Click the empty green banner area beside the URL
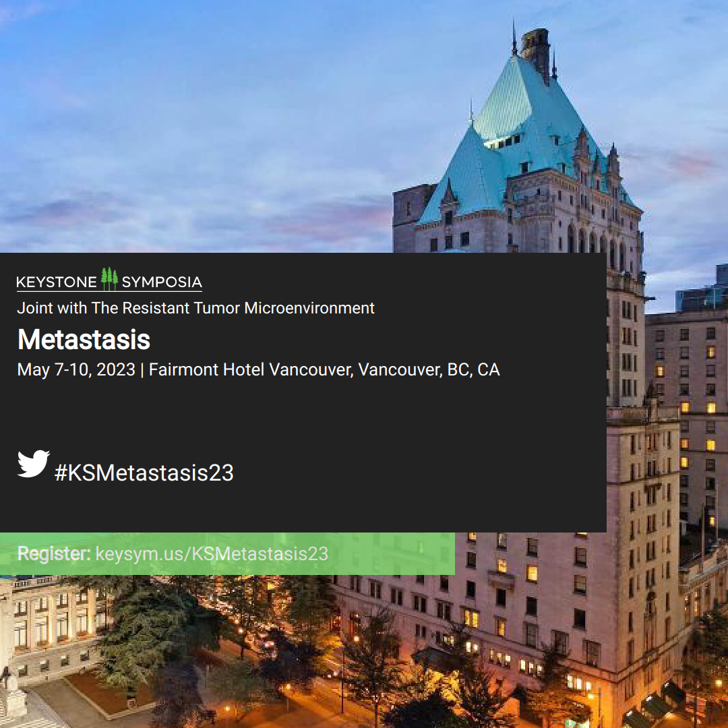Screen dimensions: 728x728 coord(392,553)
